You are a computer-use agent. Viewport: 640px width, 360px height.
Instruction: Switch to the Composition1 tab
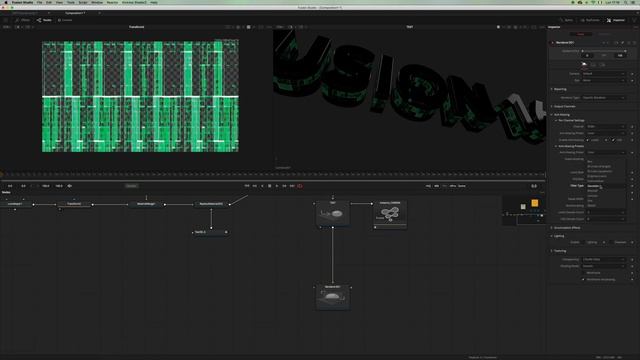click(75, 13)
